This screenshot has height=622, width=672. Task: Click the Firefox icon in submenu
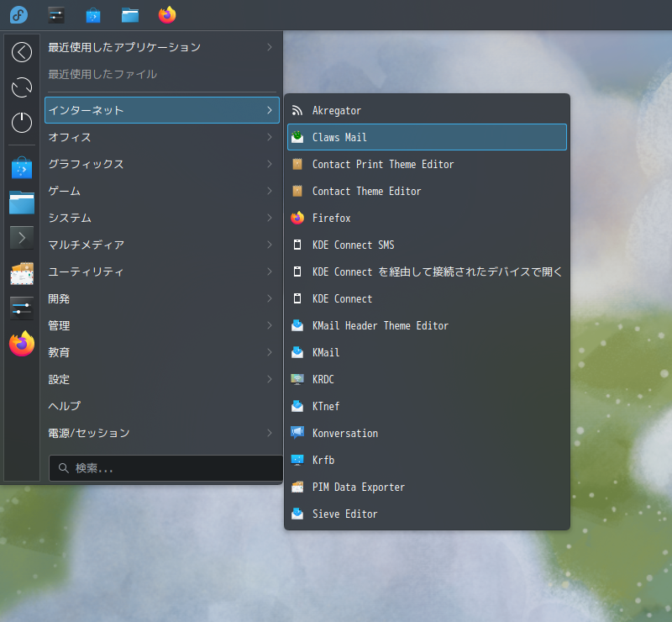coord(297,218)
